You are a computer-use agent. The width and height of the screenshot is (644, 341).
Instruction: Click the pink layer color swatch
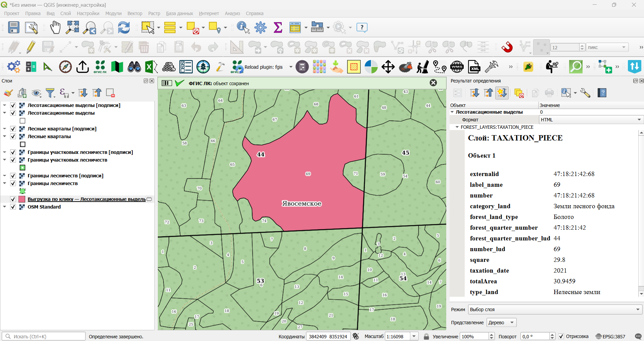coord(22,199)
